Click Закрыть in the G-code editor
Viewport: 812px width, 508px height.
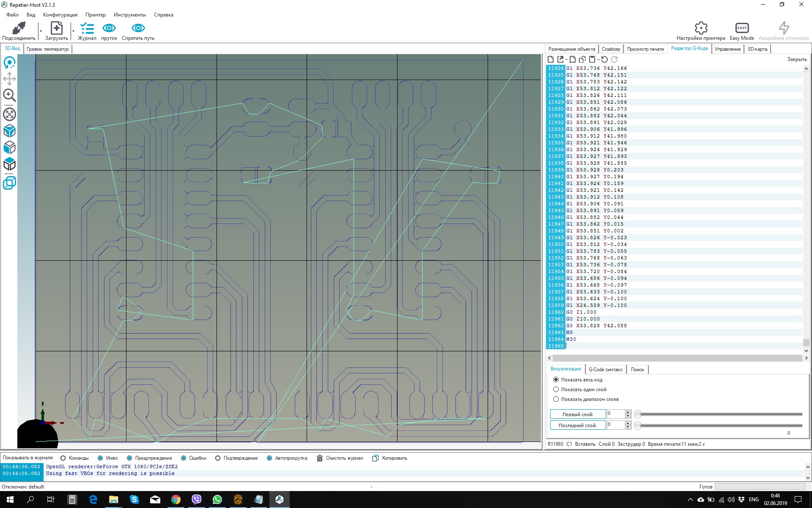(796, 59)
